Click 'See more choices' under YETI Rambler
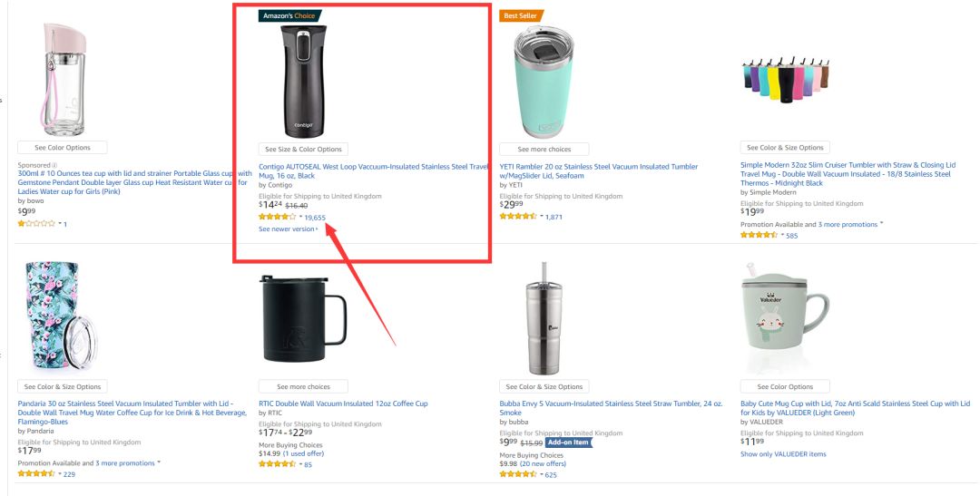Screen dimensions: 980x496 click(x=544, y=150)
